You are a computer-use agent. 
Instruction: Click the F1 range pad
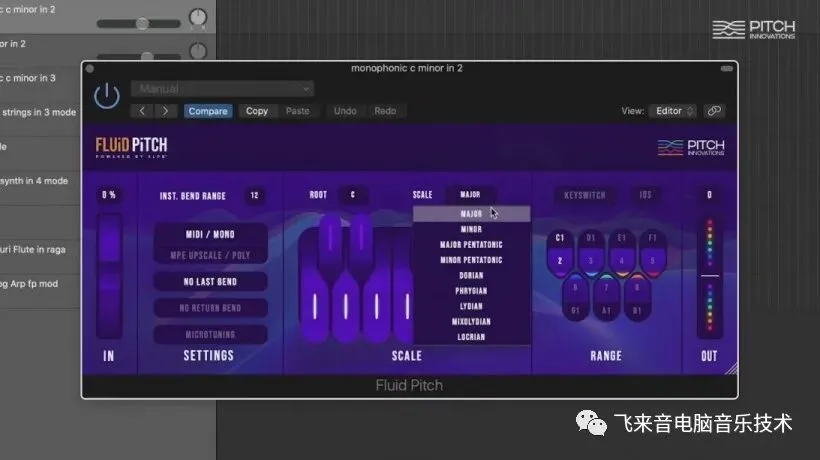click(x=653, y=252)
